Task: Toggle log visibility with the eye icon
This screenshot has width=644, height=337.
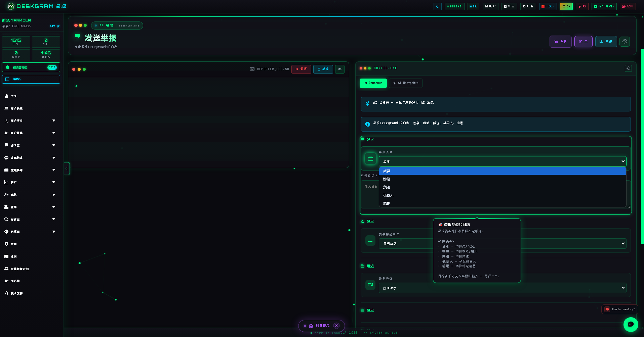Action: coord(340,69)
